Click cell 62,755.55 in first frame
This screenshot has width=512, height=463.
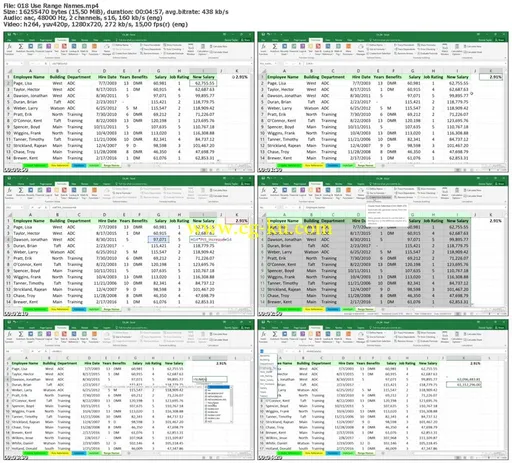click(203, 83)
